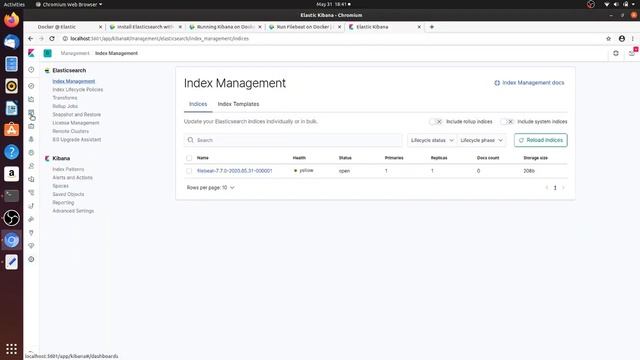Screen dimensions: 640x360
Task: Open Lifecycle status filter dropdown
Action: tap(432, 140)
